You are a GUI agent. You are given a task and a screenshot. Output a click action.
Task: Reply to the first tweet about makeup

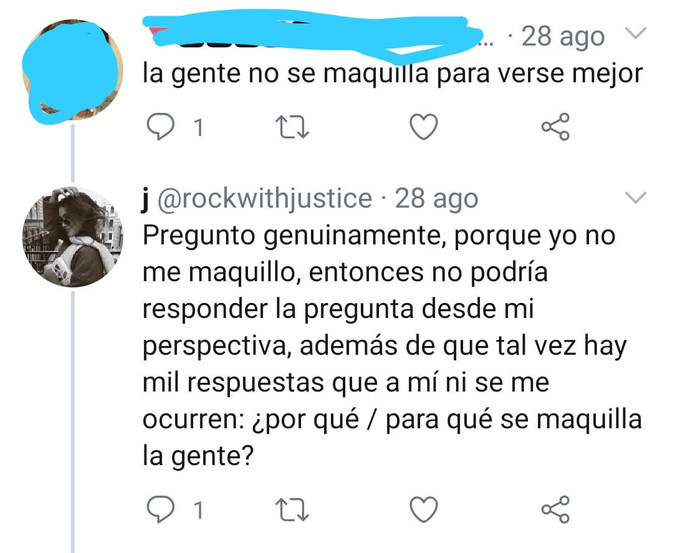(161, 127)
